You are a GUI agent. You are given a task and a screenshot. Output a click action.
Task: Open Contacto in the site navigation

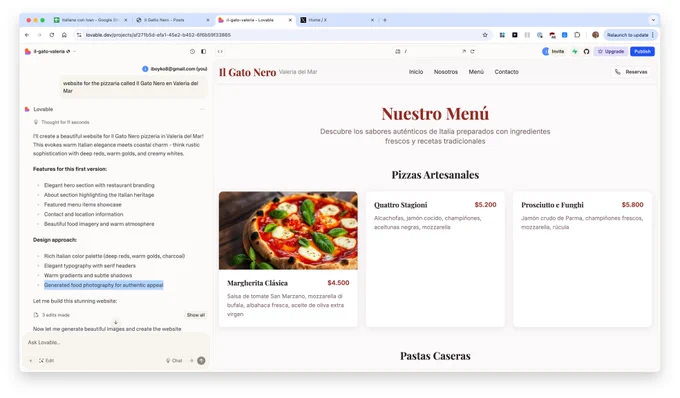[506, 72]
